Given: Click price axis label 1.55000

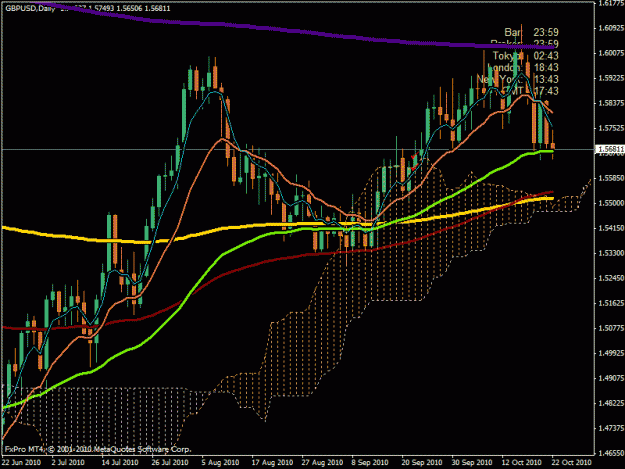Looking at the screenshot, I should point(611,203).
